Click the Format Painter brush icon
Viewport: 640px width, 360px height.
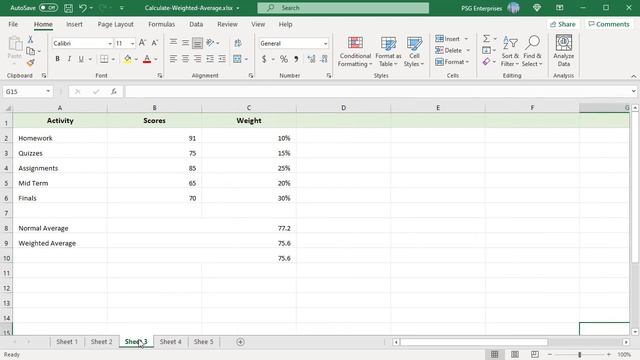click(x=31, y=63)
